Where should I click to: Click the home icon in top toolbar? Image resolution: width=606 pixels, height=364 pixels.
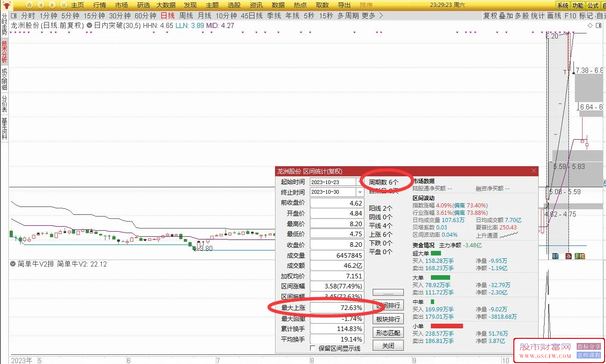[x=29, y=5]
